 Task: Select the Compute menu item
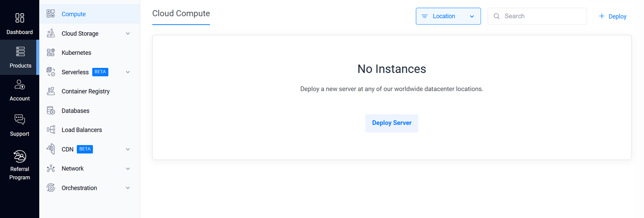(90, 14)
